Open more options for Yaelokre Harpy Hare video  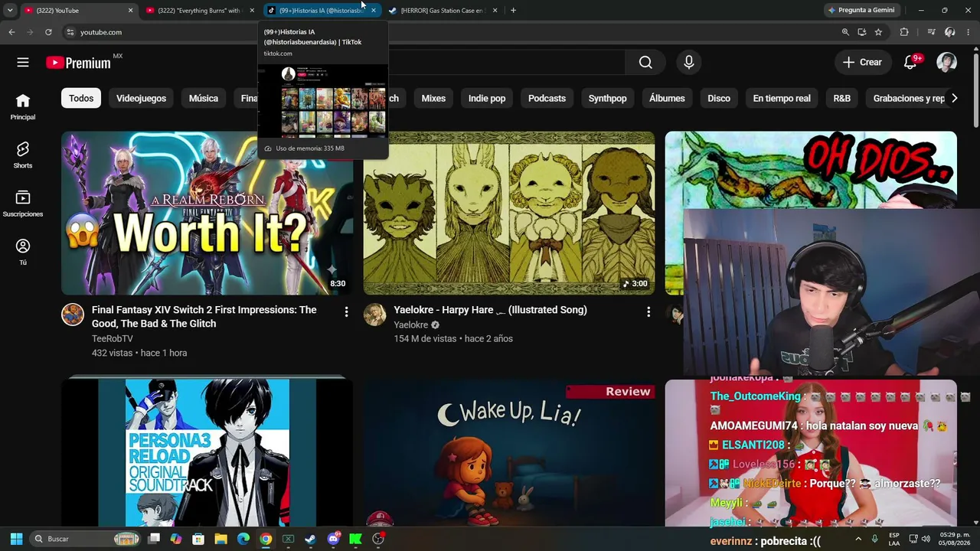pyautogui.click(x=648, y=311)
